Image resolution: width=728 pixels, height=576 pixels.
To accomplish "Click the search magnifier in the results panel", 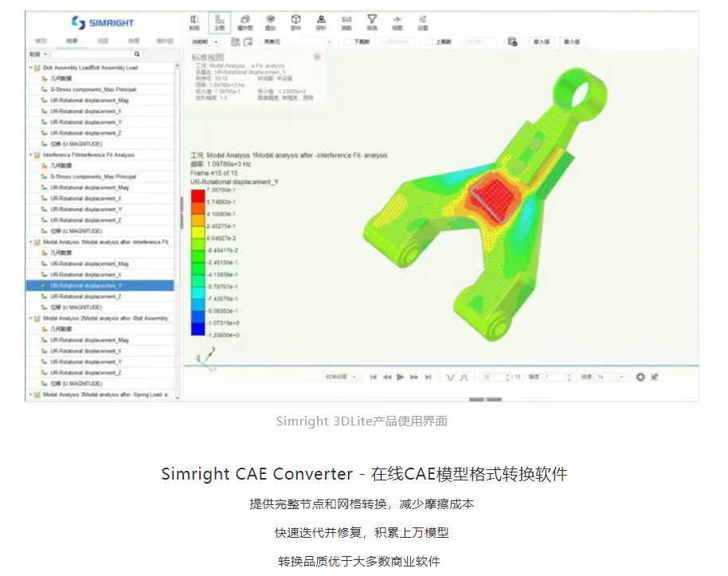I will pyautogui.click(x=137, y=54).
